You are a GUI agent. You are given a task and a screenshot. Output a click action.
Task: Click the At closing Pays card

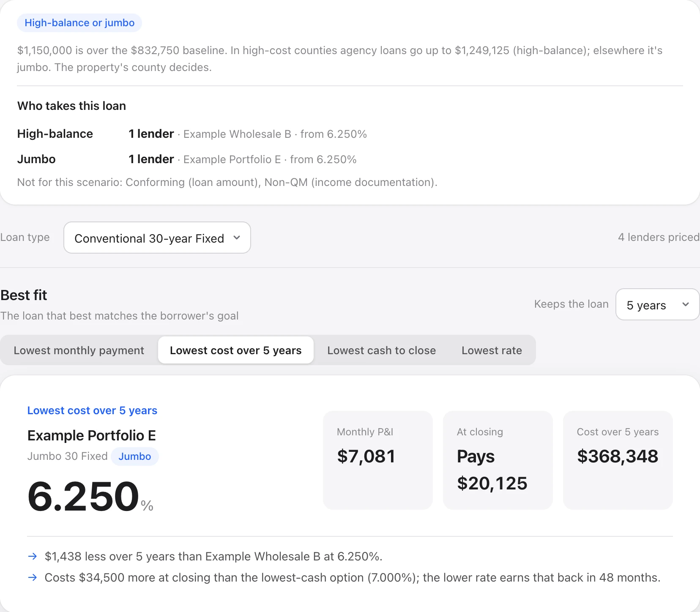(x=498, y=460)
